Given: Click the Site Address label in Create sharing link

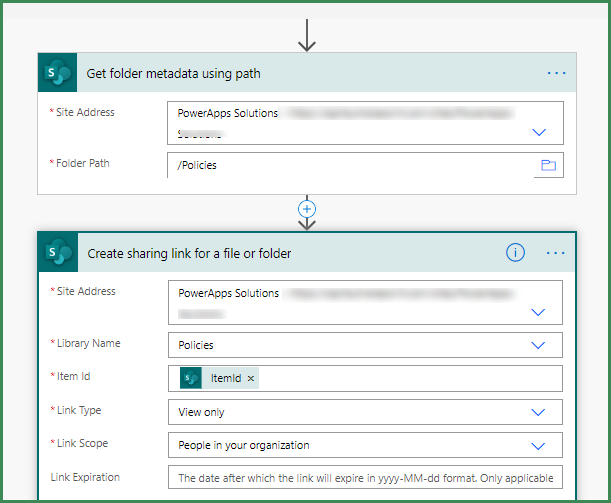Looking at the screenshot, I should click(x=86, y=291).
